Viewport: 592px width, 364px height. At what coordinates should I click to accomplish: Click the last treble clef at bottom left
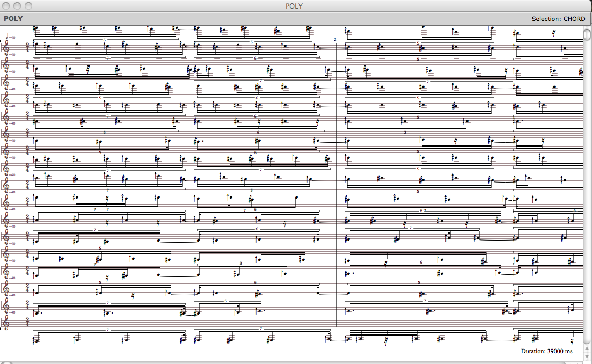[7, 322]
